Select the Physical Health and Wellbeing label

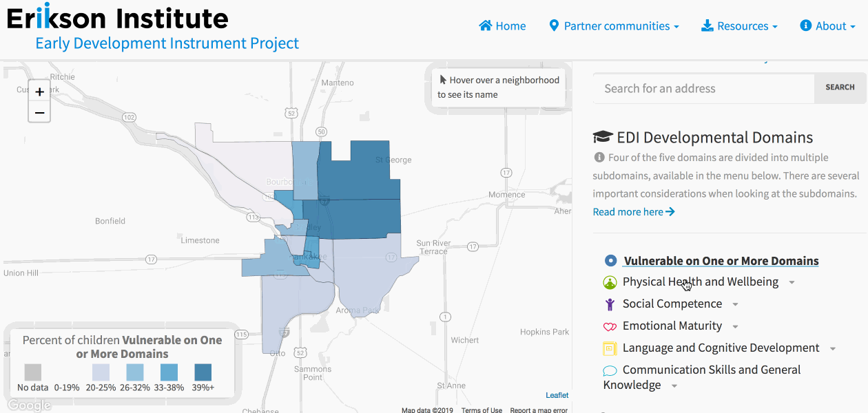coord(701,282)
